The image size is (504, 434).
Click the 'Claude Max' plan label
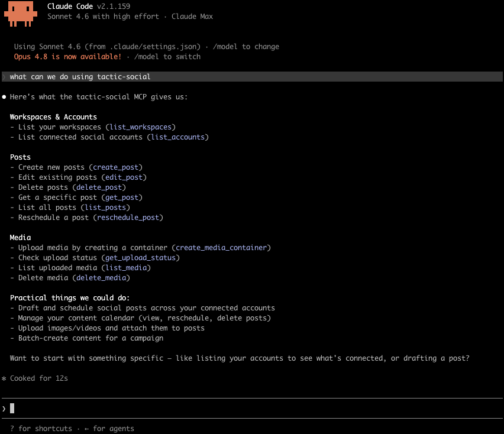coord(192,17)
